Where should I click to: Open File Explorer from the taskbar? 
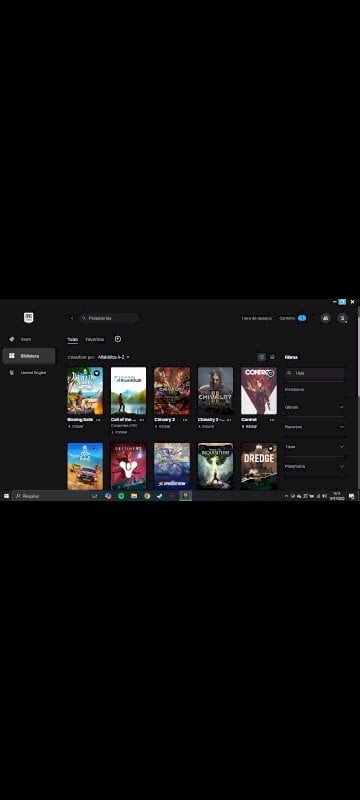pyautogui.click(x=134, y=496)
